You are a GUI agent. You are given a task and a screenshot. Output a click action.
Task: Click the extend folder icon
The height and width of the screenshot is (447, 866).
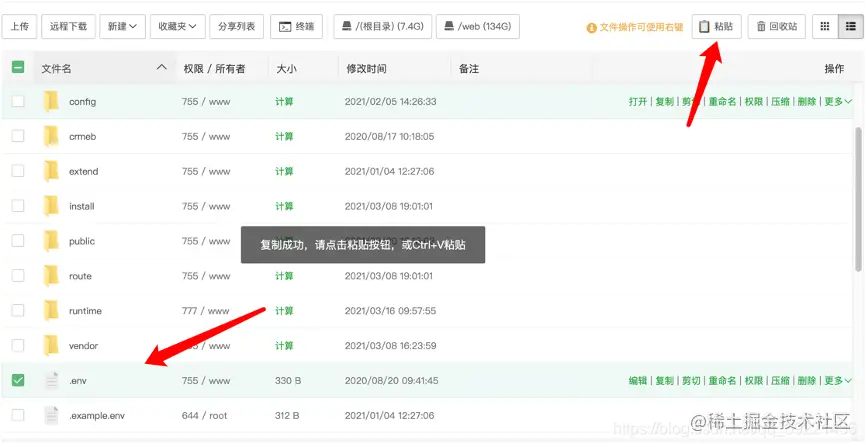[x=51, y=171]
